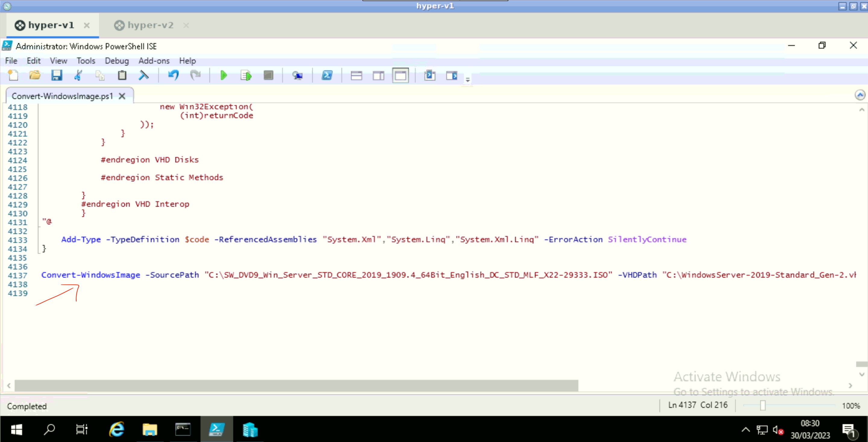Collapse the script pane with the round arrow

[x=860, y=95]
